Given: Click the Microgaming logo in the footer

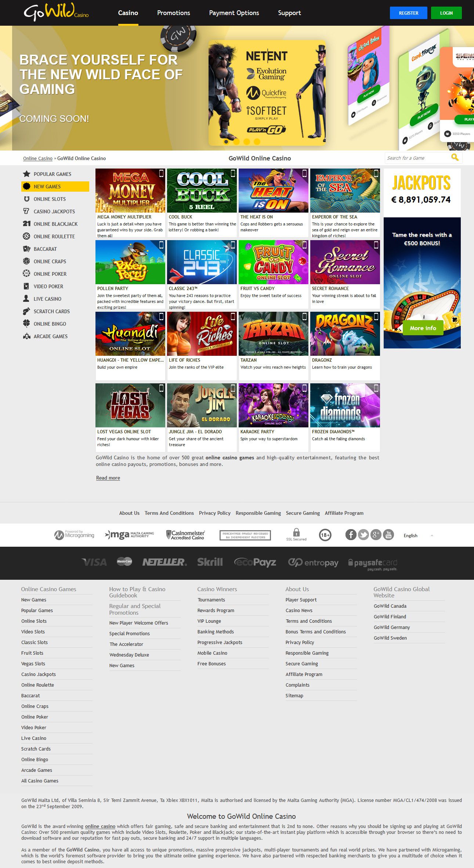Looking at the screenshot, I should pos(74,535).
